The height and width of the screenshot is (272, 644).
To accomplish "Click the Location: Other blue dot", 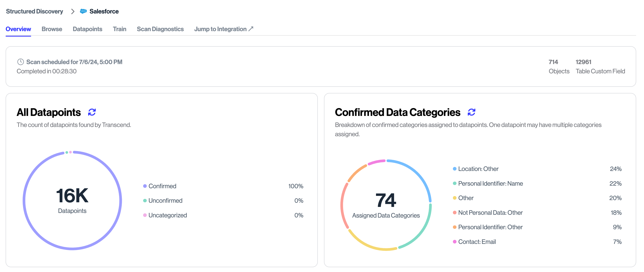I will (x=454, y=169).
